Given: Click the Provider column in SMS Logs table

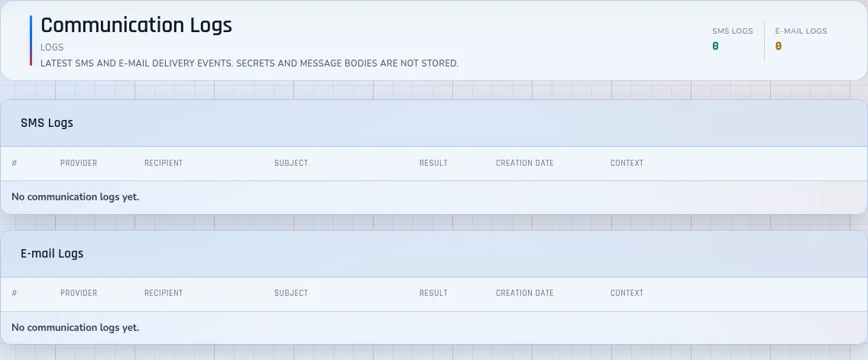Looking at the screenshot, I should pos(79,163).
